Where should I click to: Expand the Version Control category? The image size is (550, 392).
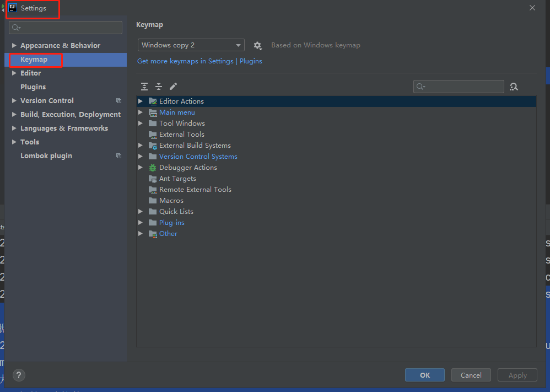click(x=14, y=100)
